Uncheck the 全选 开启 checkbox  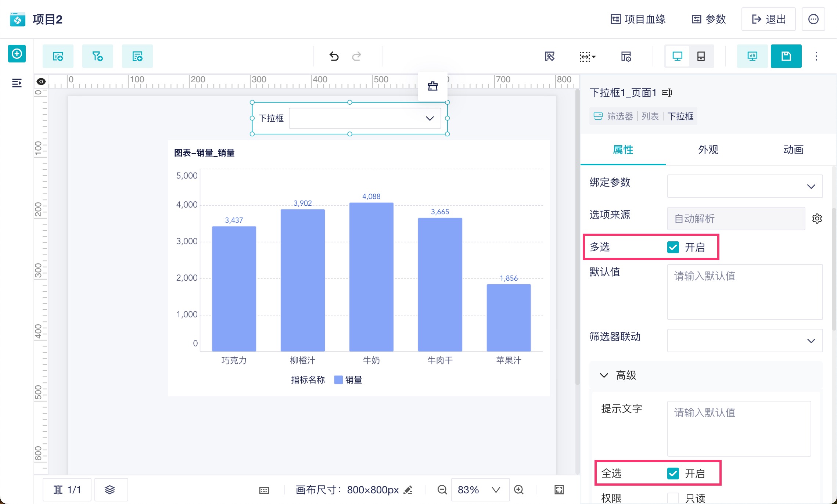coord(673,474)
